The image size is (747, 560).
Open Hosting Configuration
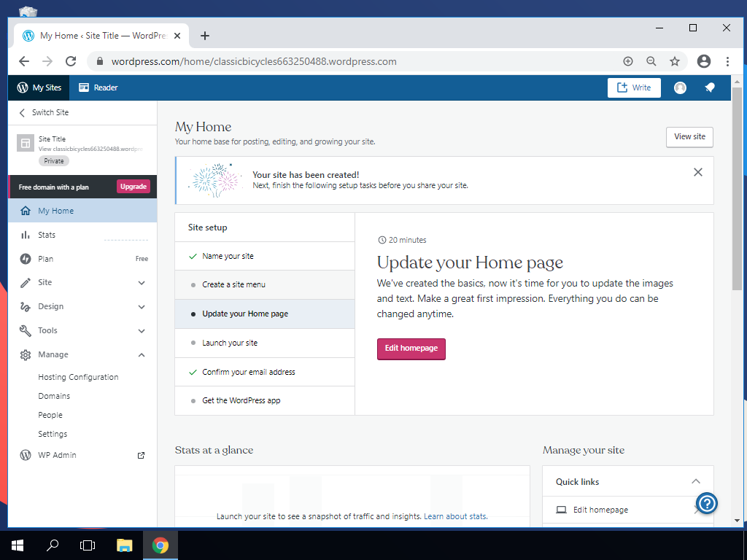click(78, 377)
